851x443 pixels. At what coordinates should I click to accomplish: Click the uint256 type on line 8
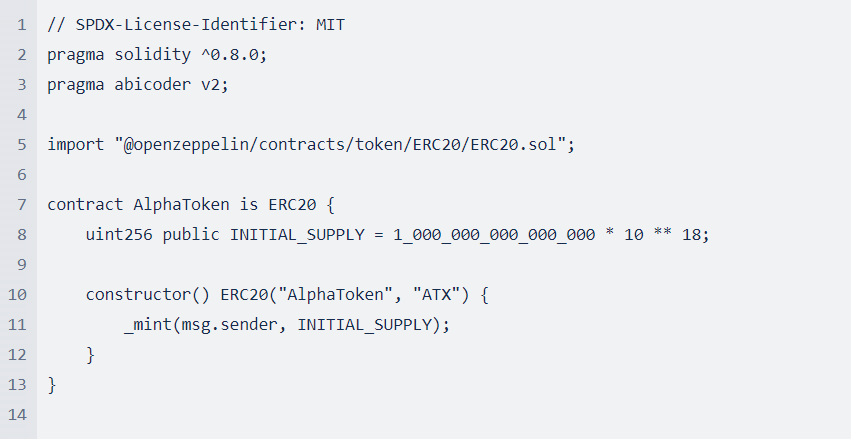(x=119, y=235)
